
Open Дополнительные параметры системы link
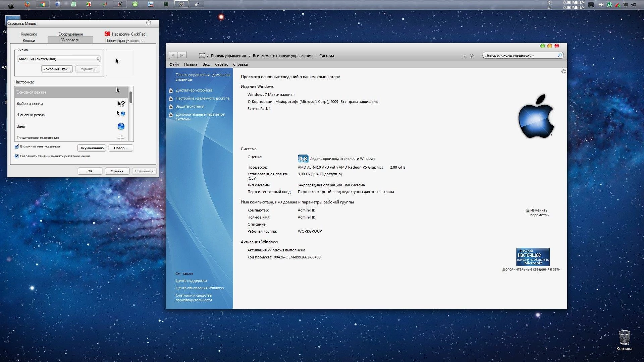(x=201, y=117)
